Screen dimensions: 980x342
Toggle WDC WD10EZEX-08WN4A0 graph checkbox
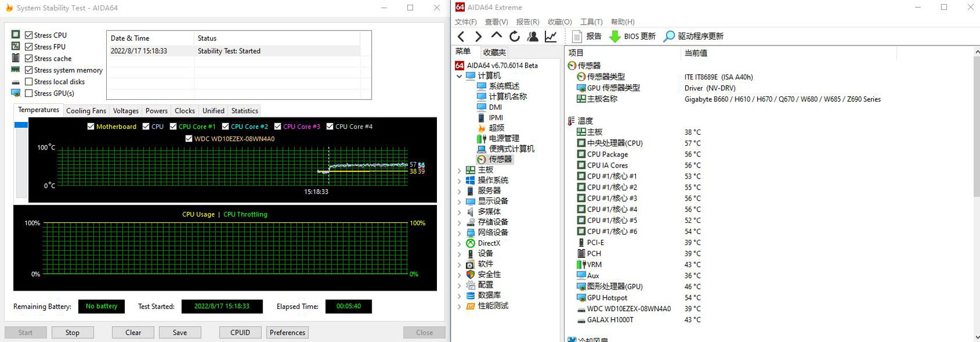[188, 139]
